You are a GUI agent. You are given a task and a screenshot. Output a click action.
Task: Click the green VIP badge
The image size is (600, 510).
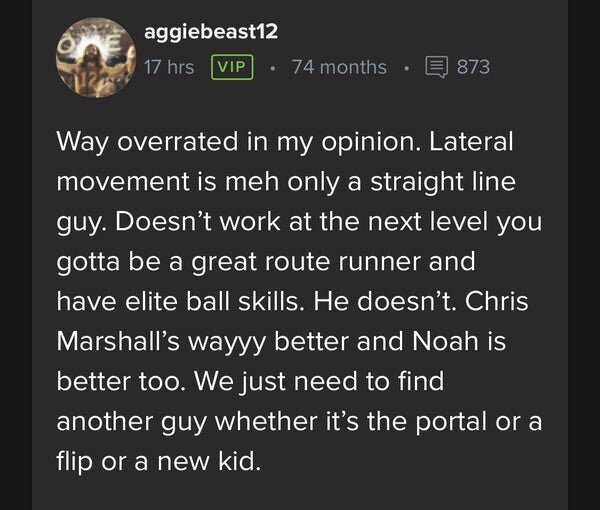[x=232, y=67]
